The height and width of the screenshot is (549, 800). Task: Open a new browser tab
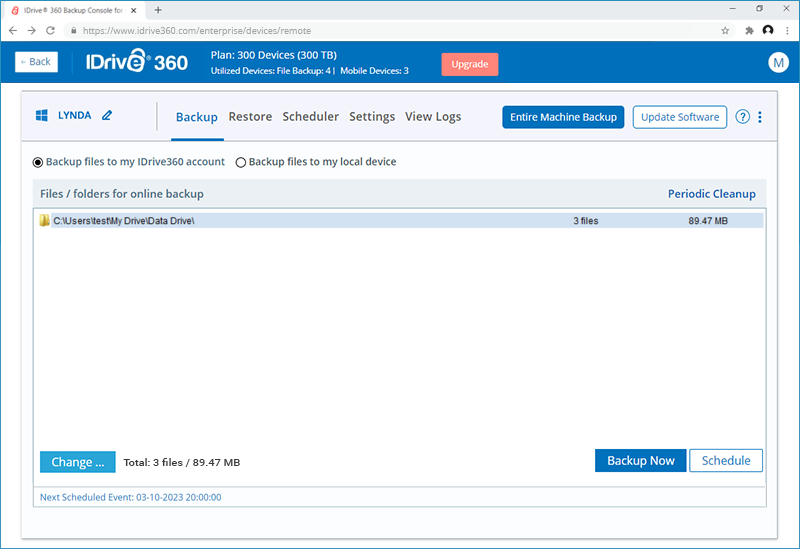tap(158, 10)
